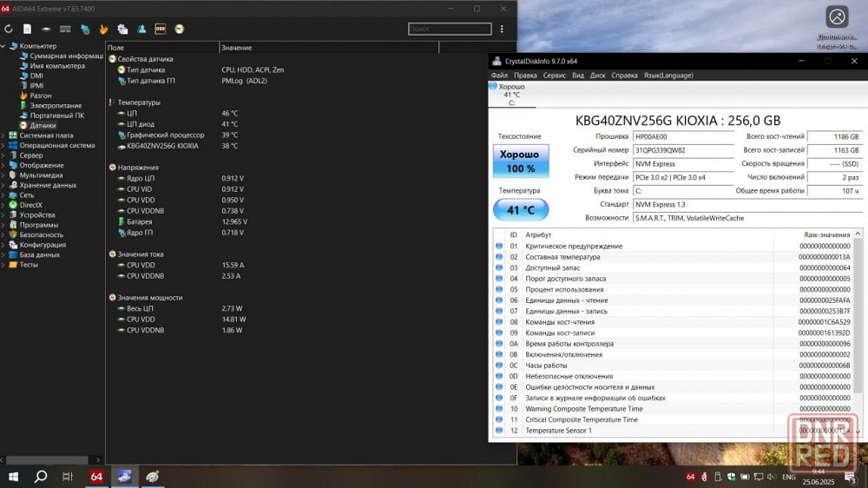
Task: Click the OSD panel toolbar icon
Action: pyautogui.click(x=160, y=29)
